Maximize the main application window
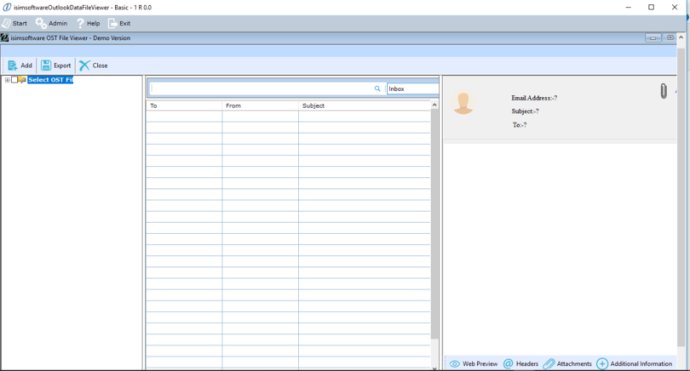 pos(651,7)
